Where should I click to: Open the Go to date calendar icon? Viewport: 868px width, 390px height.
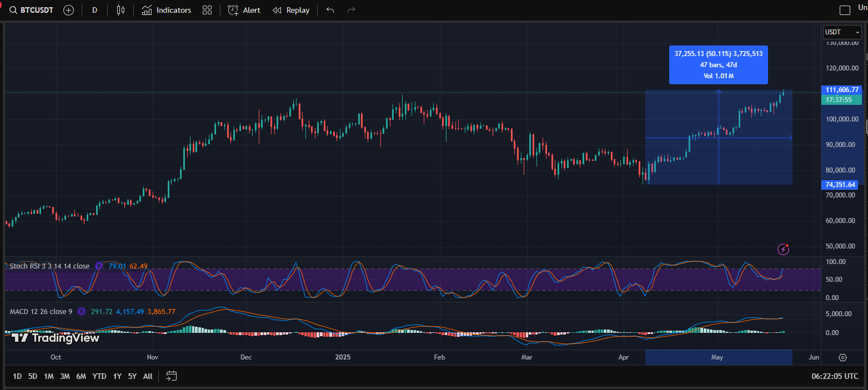point(172,376)
